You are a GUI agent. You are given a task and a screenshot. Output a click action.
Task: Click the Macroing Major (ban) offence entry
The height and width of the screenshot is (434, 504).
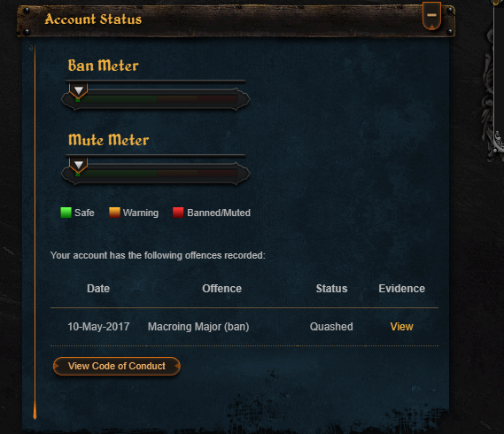[198, 327]
